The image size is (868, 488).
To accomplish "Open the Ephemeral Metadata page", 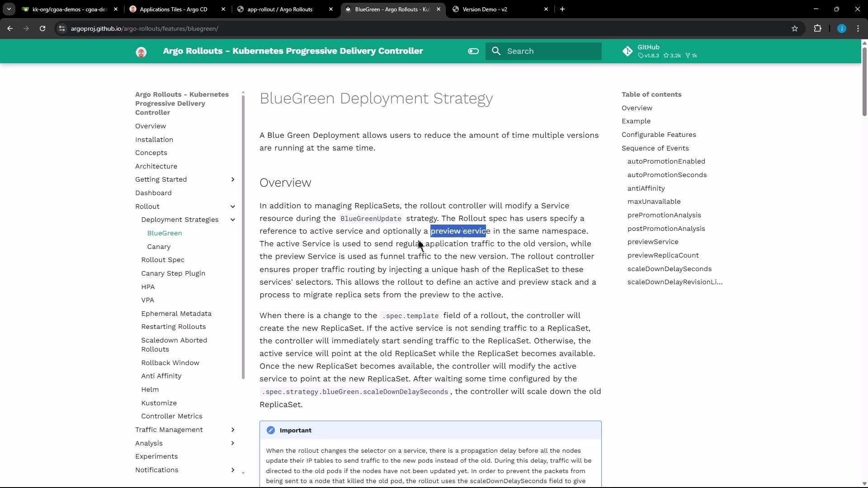I will click(176, 314).
